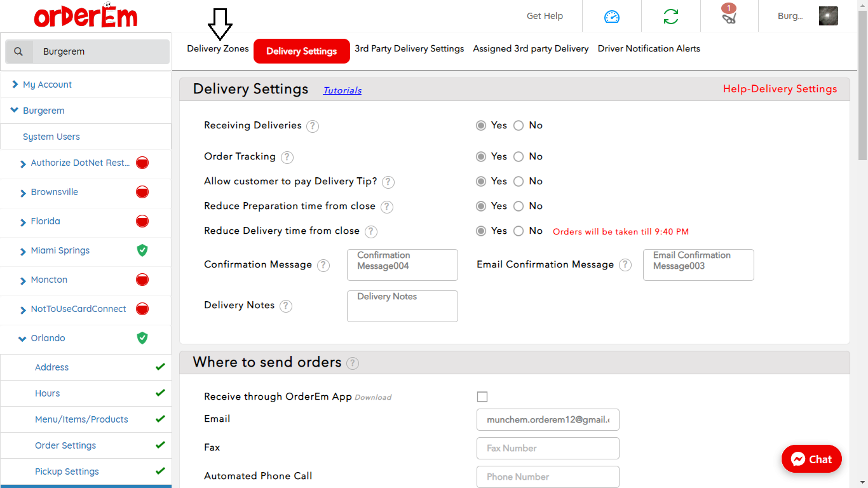868x488 pixels.
Task: Open the dashboard speedometer icon
Action: (611, 17)
